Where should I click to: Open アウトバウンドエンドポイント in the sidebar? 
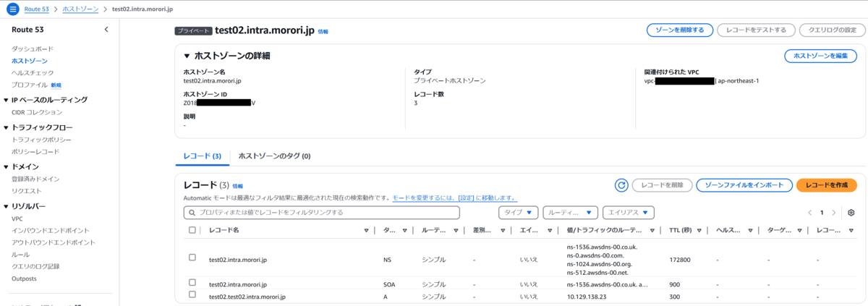54,242
